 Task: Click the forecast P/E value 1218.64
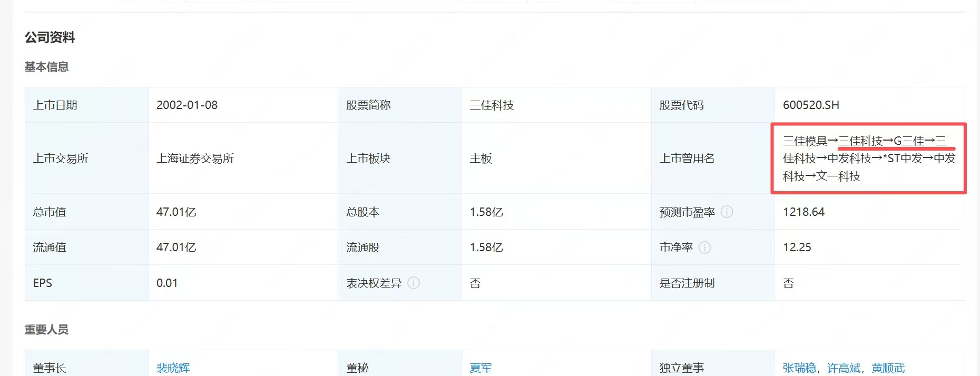803,212
